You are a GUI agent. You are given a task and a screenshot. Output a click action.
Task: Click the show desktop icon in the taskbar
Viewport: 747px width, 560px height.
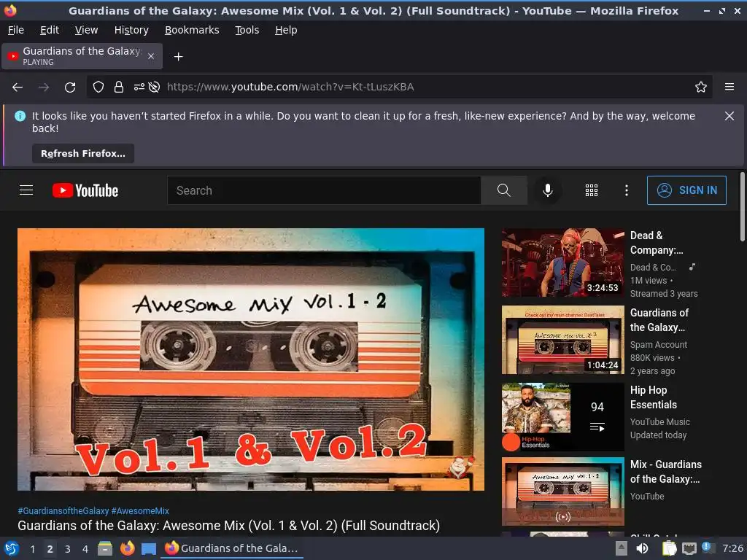point(149,548)
